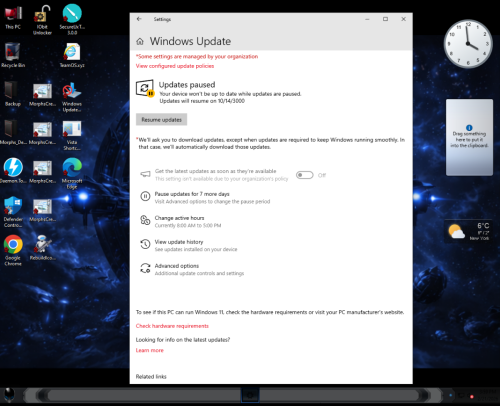Click the weather widget showing New York
Viewport: 500px width, 406px height.
(469, 232)
